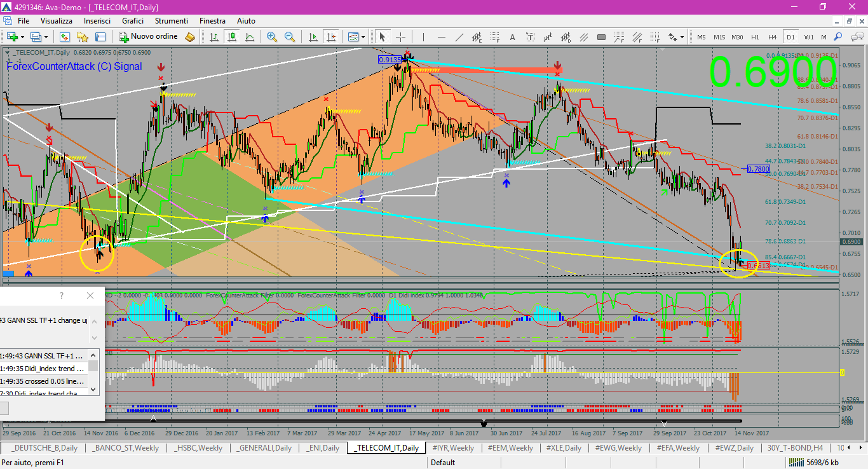Select the crosshair tool

coord(401,37)
